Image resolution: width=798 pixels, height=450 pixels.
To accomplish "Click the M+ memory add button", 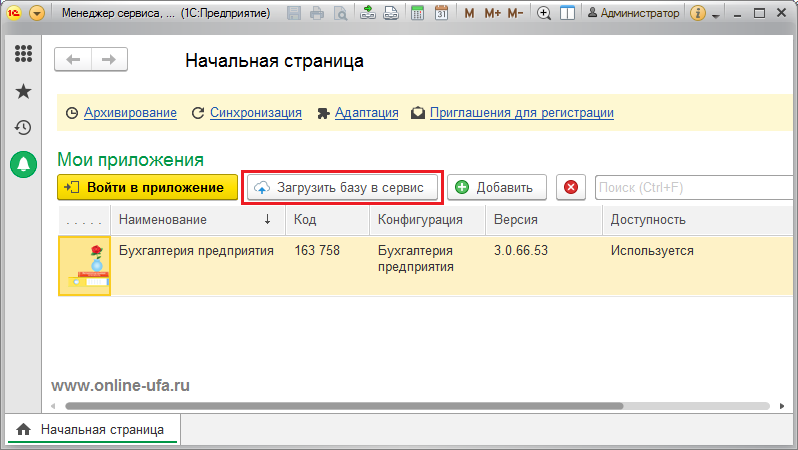I will pos(492,13).
